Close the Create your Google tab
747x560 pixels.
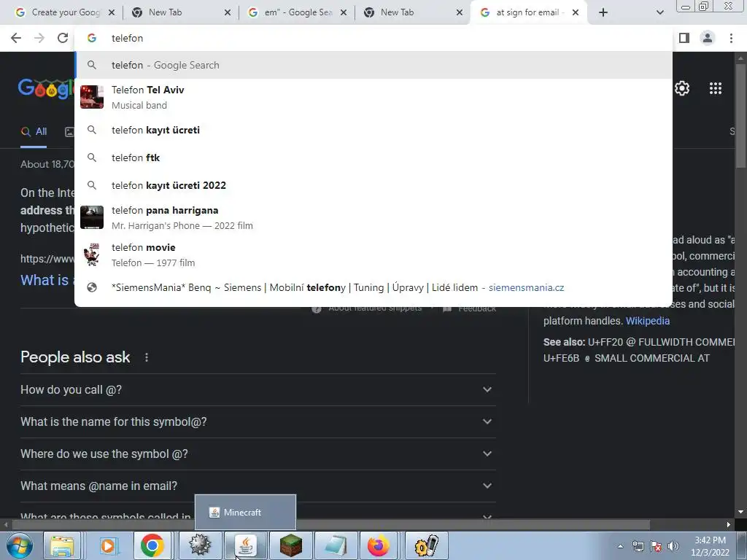112,12
